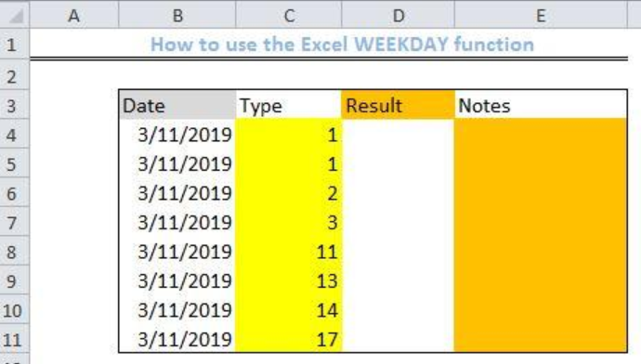This screenshot has width=641, height=364.
Task: Select column B header
Action: click(177, 15)
